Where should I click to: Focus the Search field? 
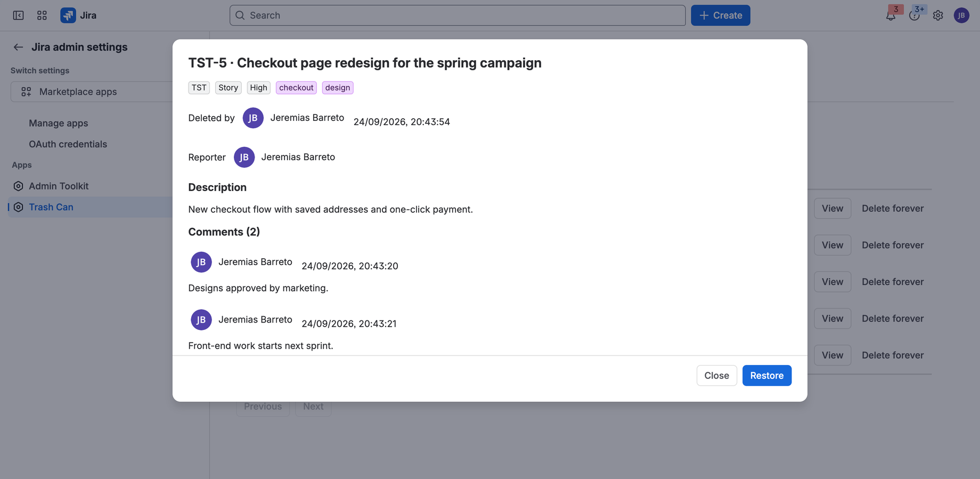coord(458,15)
